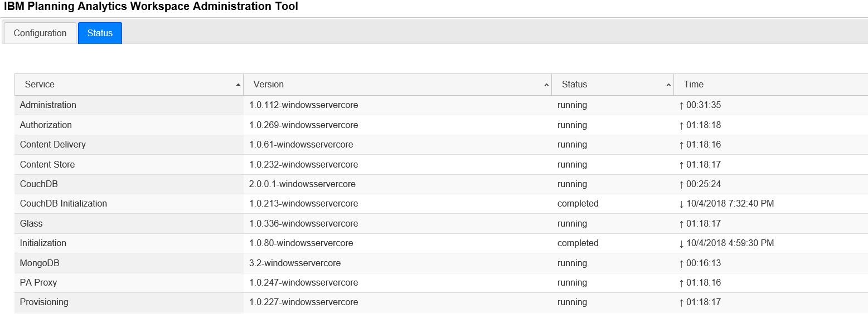Image resolution: width=868 pixels, height=314 pixels.
Task: Click running status of Administration row
Action: (x=572, y=105)
